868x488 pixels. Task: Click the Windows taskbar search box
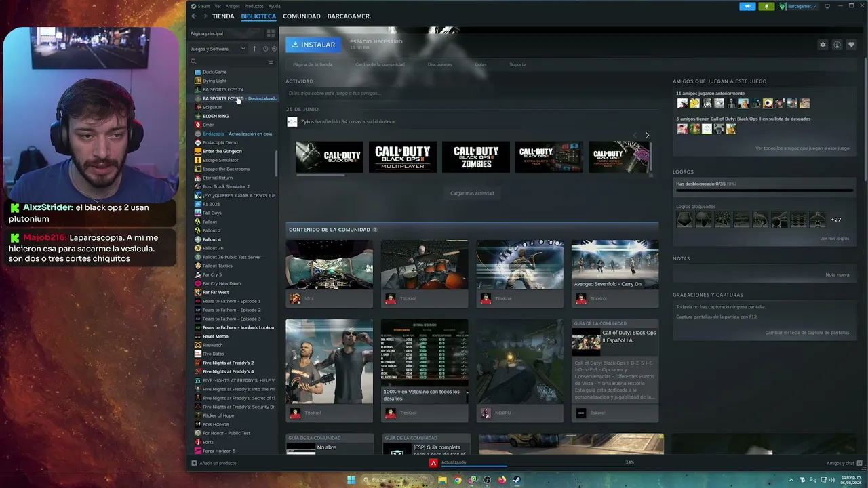coord(397,480)
